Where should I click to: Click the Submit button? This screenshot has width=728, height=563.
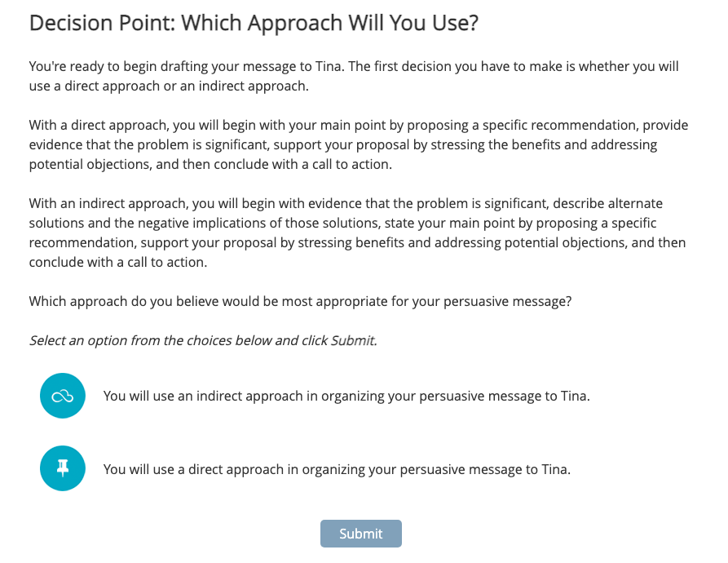[360, 534]
